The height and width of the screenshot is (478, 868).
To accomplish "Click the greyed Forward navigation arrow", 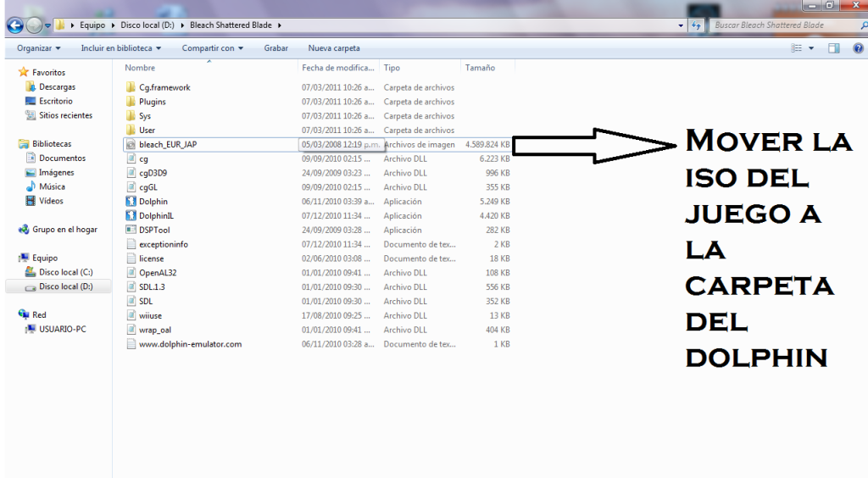I will (34, 25).
